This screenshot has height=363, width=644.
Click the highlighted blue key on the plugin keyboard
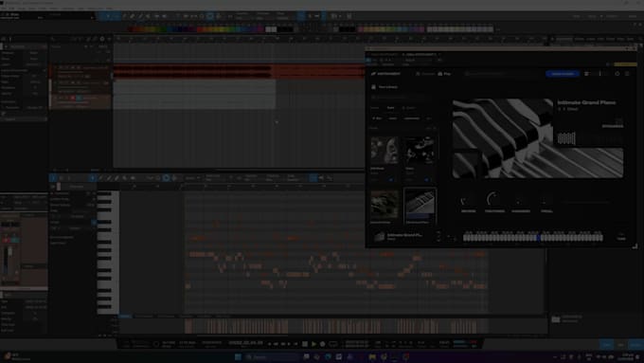pyautogui.click(x=539, y=238)
